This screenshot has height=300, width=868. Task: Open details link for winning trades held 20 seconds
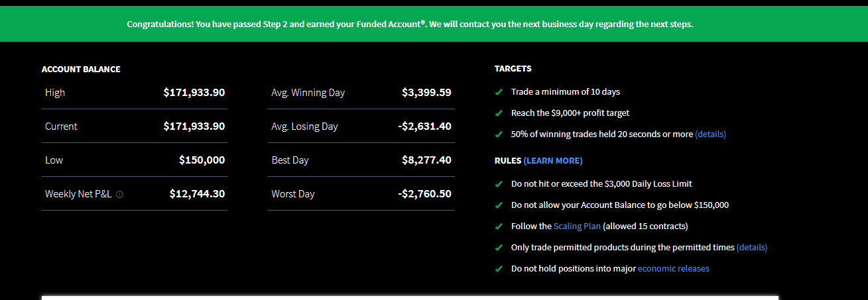[x=710, y=134]
